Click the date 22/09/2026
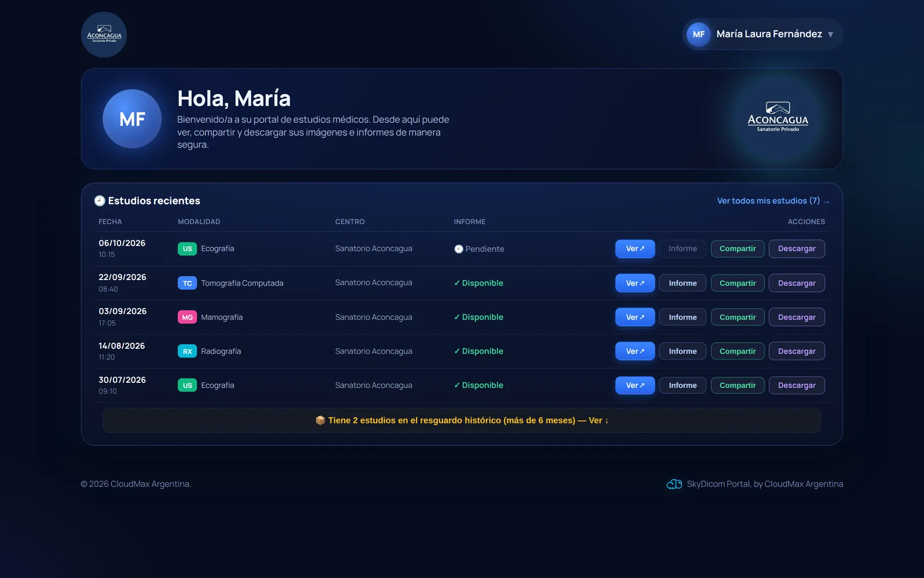The width and height of the screenshot is (924, 578). pyautogui.click(x=122, y=277)
